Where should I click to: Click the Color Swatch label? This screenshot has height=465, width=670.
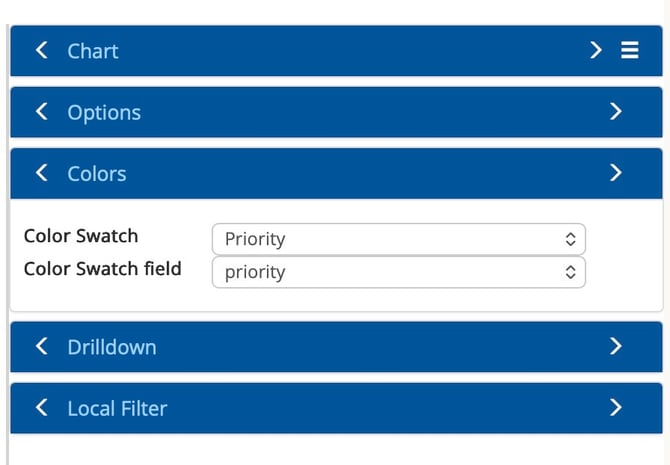(81, 237)
